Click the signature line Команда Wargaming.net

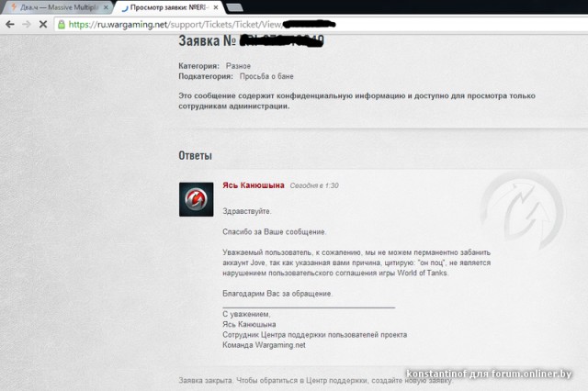(264, 345)
